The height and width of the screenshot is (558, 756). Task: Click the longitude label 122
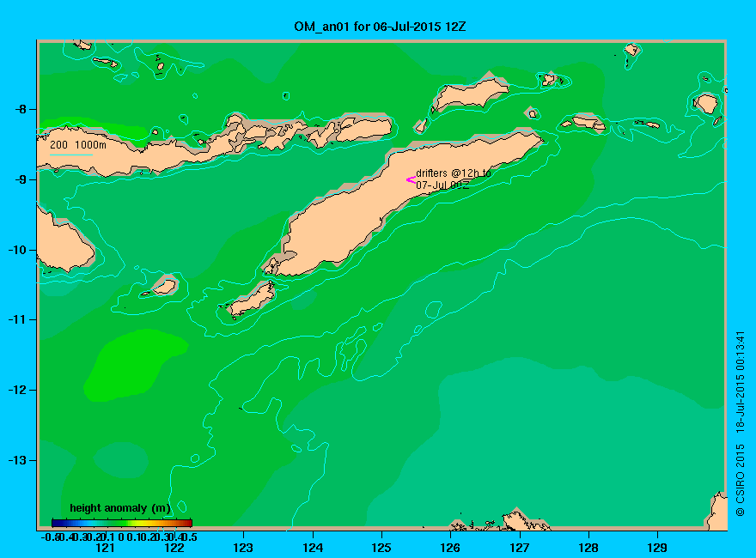[x=174, y=548]
